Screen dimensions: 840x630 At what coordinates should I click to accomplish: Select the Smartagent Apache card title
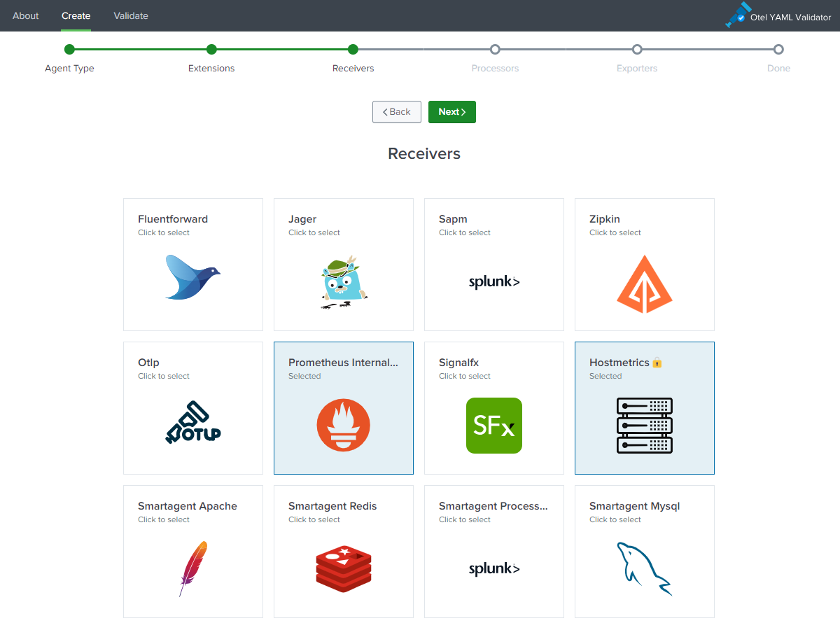(x=188, y=507)
